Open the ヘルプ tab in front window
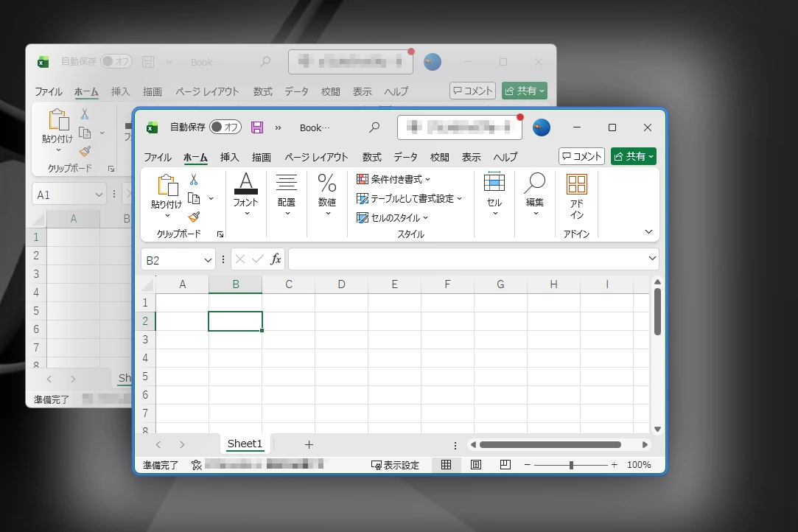798x532 pixels. pos(505,157)
